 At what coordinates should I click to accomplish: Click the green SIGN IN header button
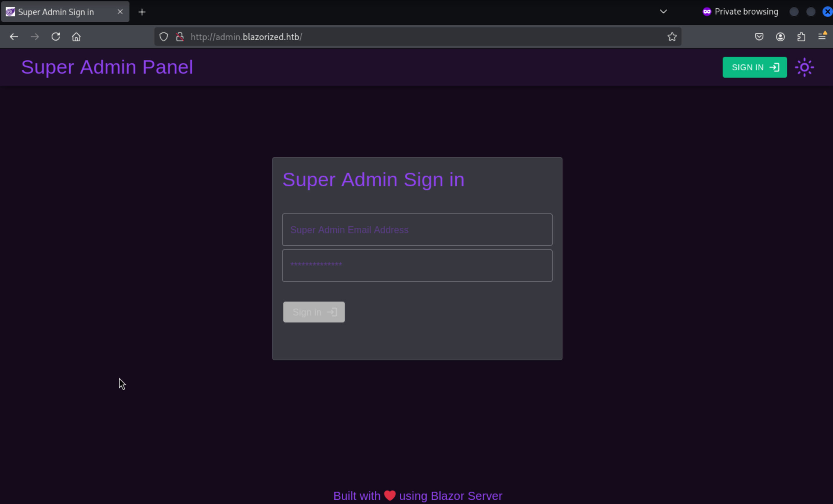[x=755, y=68]
